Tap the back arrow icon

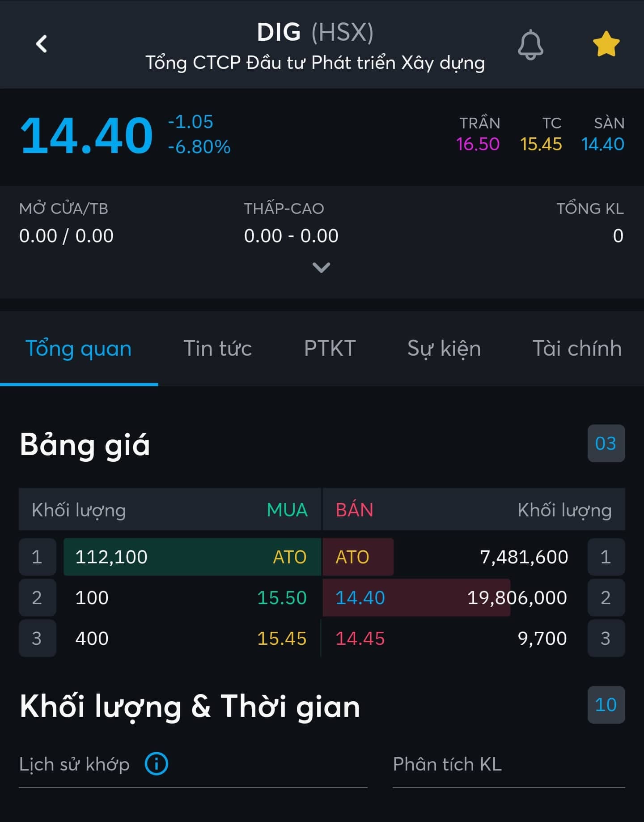click(x=41, y=44)
